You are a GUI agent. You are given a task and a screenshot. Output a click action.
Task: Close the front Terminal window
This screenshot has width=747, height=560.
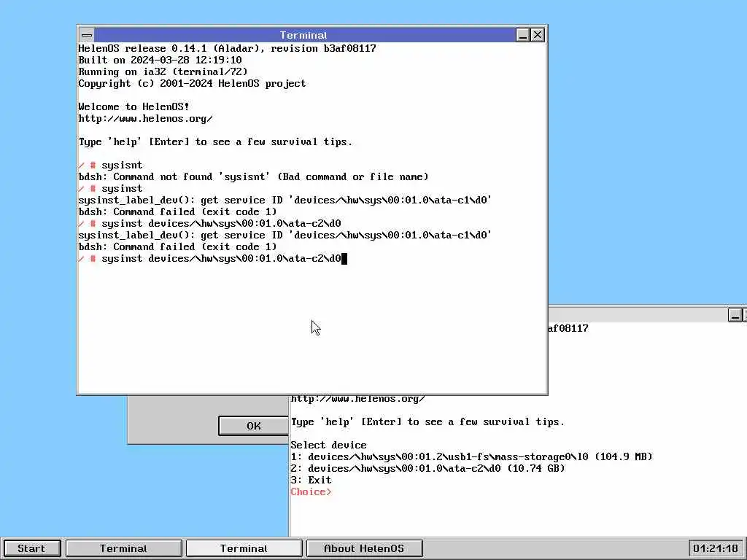click(x=538, y=35)
